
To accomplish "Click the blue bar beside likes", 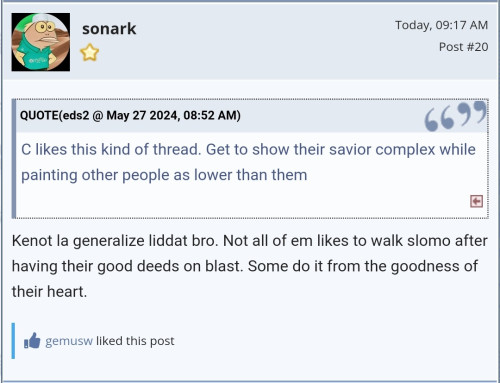I will [x=13, y=341].
